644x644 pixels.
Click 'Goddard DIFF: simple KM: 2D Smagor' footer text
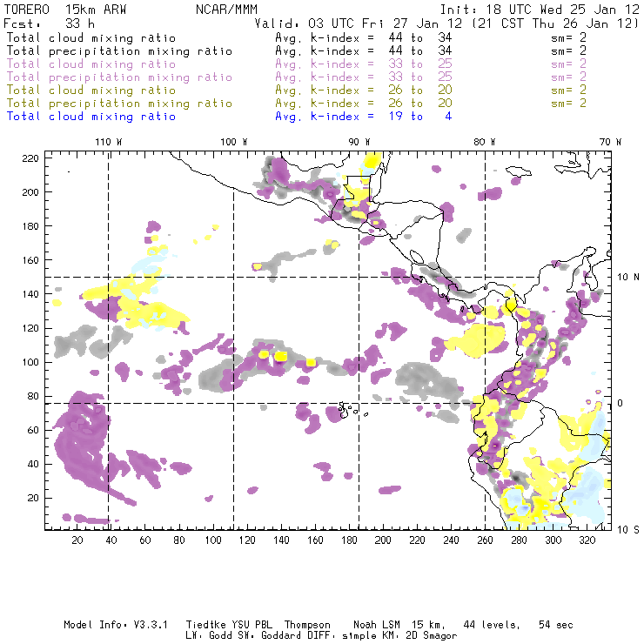pyautogui.click(x=359, y=636)
